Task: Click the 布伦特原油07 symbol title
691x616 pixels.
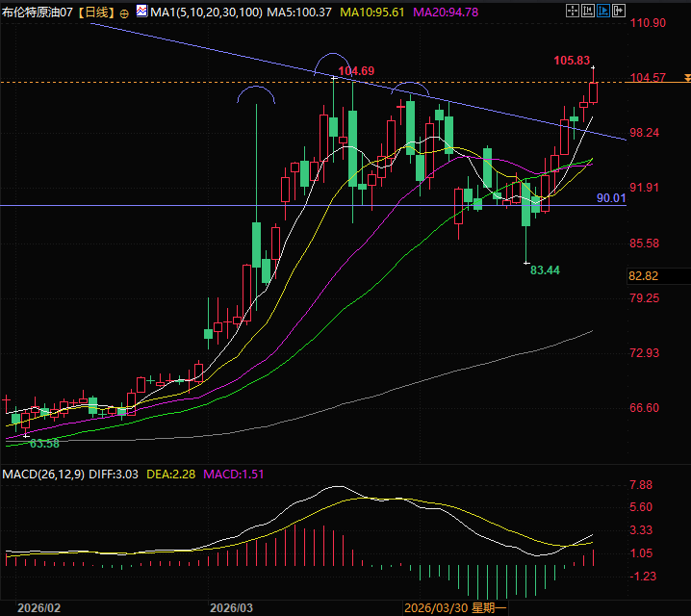Action: [x=37, y=13]
